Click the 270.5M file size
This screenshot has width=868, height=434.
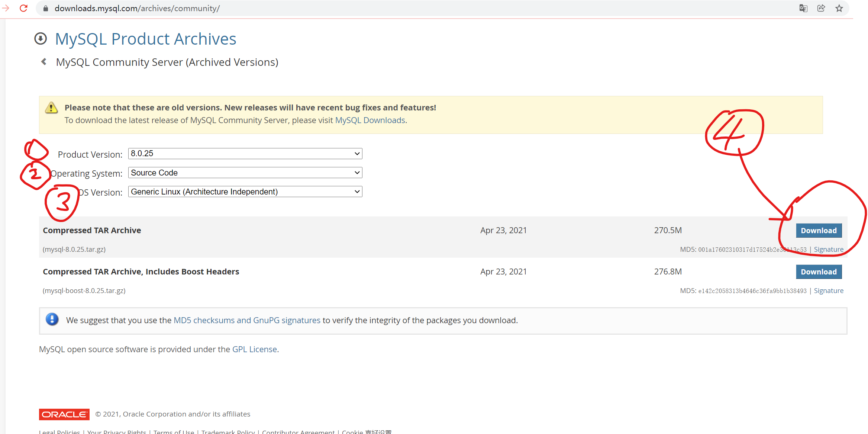668,230
